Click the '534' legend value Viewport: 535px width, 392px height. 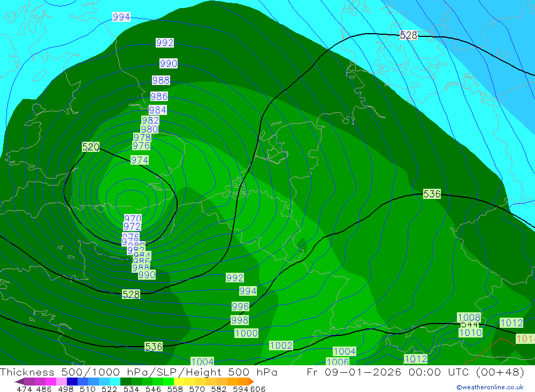[x=132, y=389]
